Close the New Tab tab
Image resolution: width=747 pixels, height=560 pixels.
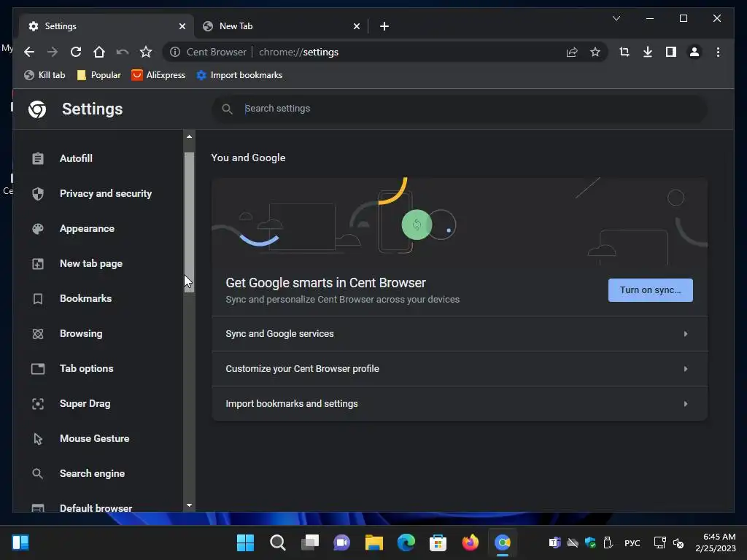pos(356,26)
